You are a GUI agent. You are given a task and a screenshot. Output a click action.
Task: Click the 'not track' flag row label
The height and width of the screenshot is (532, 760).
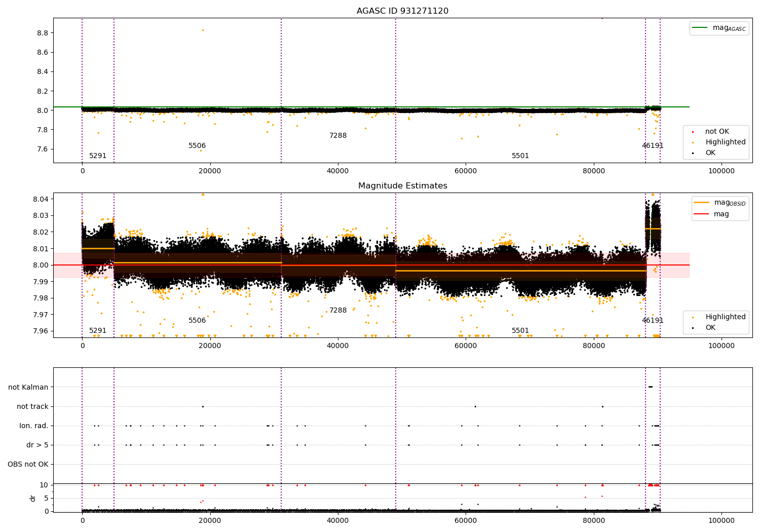(32, 407)
